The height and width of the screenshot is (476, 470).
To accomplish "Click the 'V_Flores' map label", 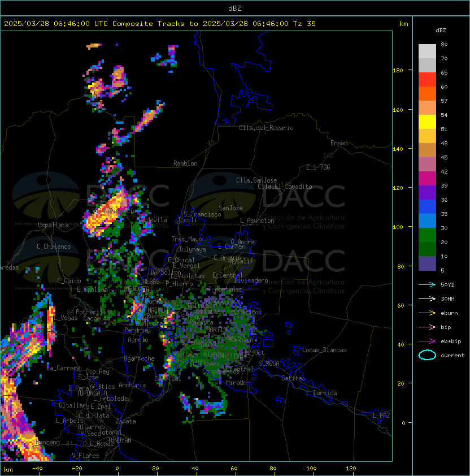I will click(85, 456).
